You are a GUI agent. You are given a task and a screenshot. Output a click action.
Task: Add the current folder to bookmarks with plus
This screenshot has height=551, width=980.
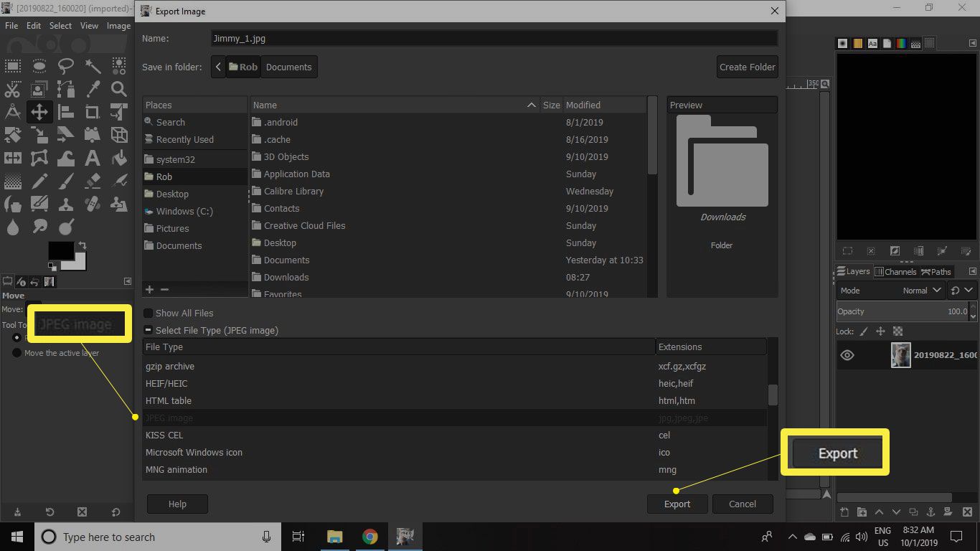click(x=149, y=289)
